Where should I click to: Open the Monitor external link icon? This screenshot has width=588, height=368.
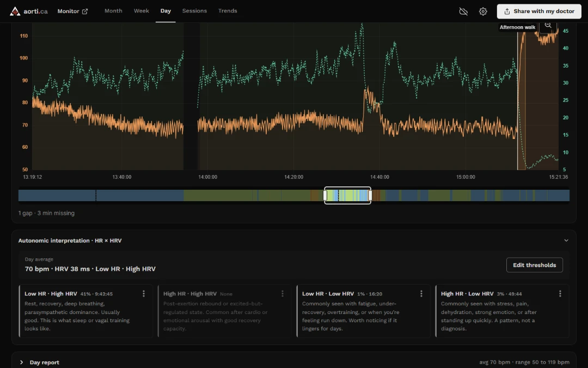click(x=85, y=11)
